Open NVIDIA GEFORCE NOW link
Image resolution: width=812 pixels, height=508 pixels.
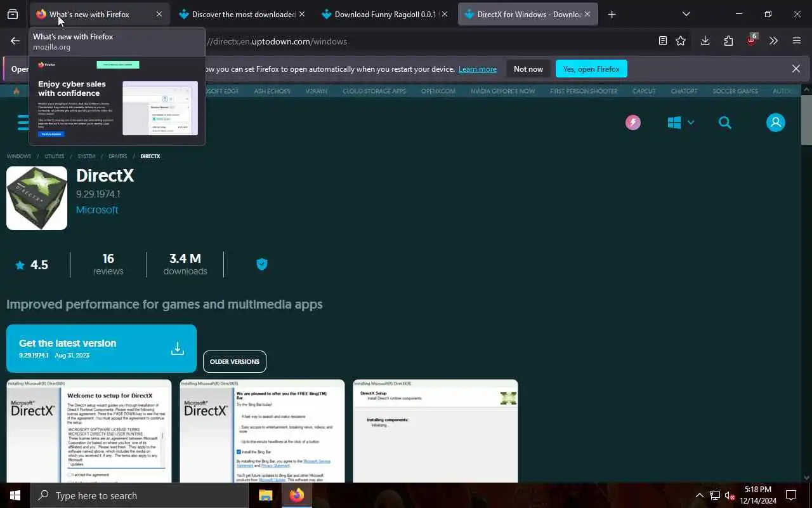[x=502, y=91]
